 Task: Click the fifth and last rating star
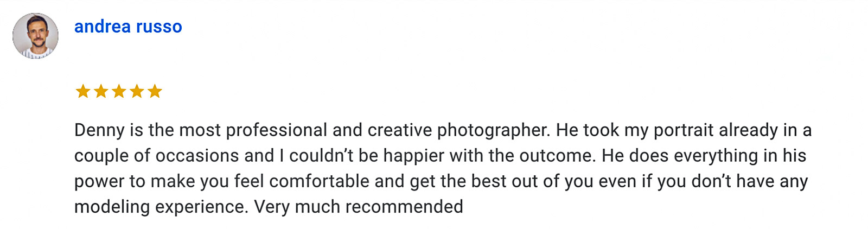(x=155, y=91)
